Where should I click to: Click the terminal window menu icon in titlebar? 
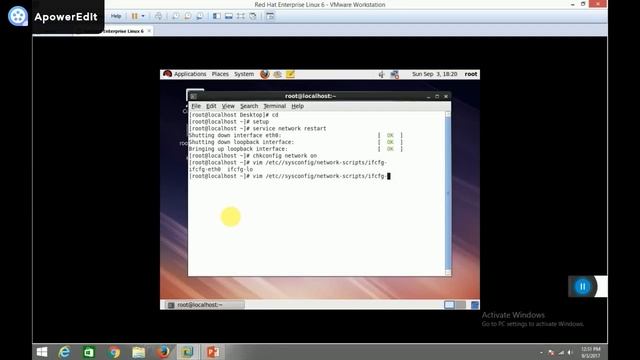pos(193,96)
